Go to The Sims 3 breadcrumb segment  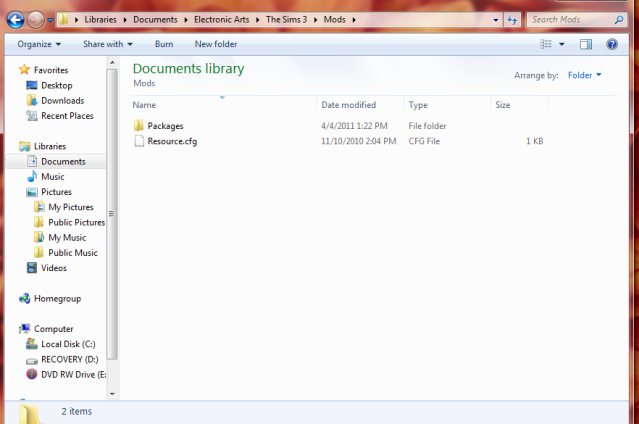pyautogui.click(x=286, y=20)
